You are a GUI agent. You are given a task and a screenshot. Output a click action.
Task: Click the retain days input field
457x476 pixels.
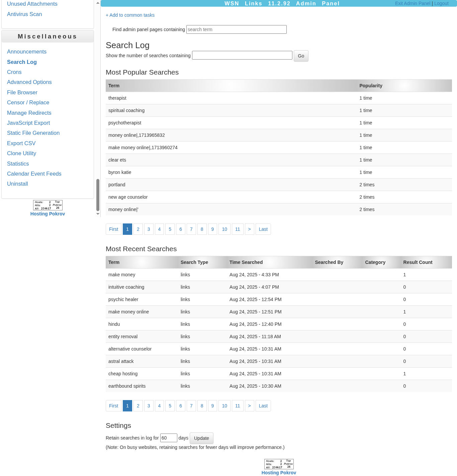[x=169, y=438]
